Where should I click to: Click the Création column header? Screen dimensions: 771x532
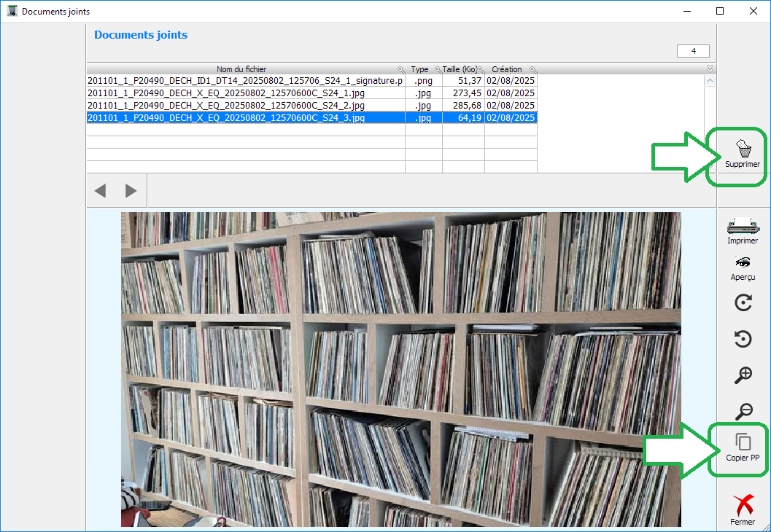click(x=507, y=69)
